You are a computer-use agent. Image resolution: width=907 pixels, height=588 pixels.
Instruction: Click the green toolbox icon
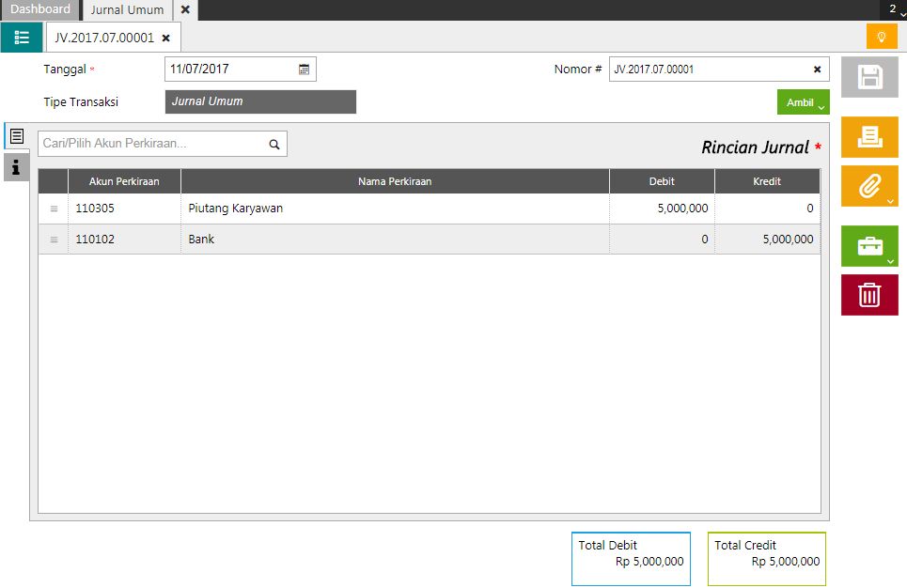pyautogui.click(x=869, y=245)
